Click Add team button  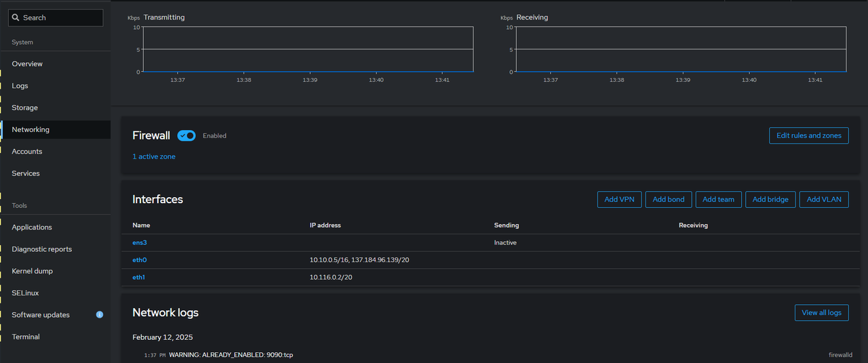[x=718, y=199]
